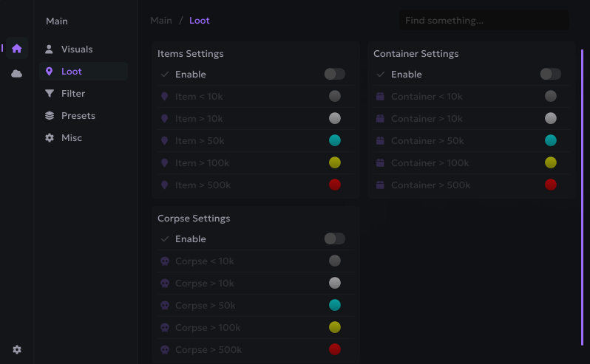The width and height of the screenshot is (590, 364).
Task: Open yellow color swatch for Corpse > 100k
Action: (x=335, y=328)
